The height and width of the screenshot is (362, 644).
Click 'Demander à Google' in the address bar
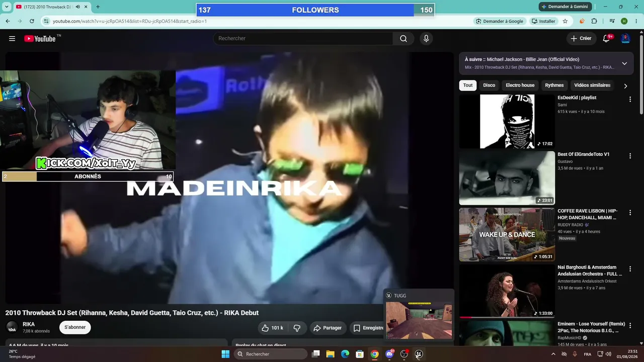500,21
